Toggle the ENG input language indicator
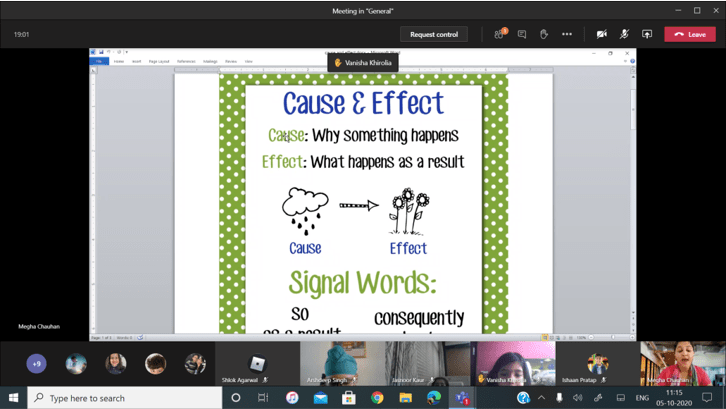The height and width of the screenshot is (409, 726). [x=642, y=398]
